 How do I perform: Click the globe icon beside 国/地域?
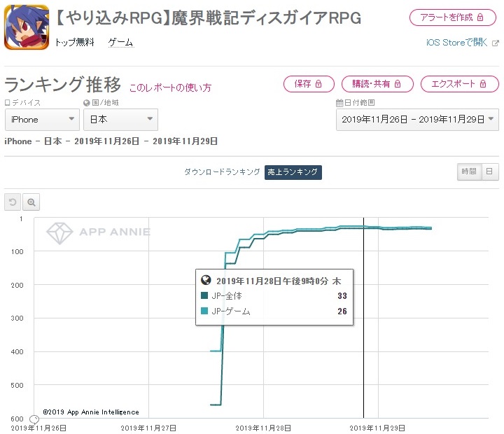pyautogui.click(x=87, y=103)
